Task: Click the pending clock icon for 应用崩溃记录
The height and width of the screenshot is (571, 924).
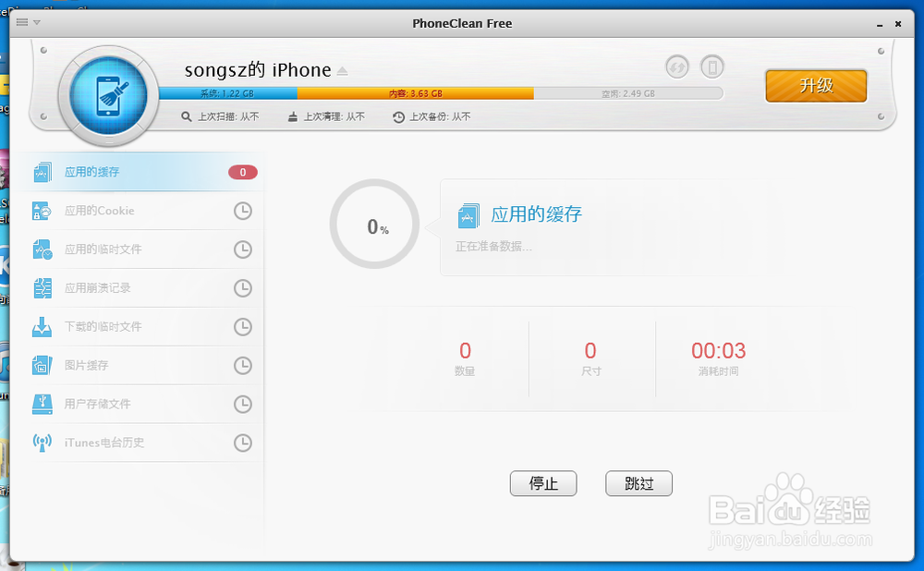Action: point(243,288)
